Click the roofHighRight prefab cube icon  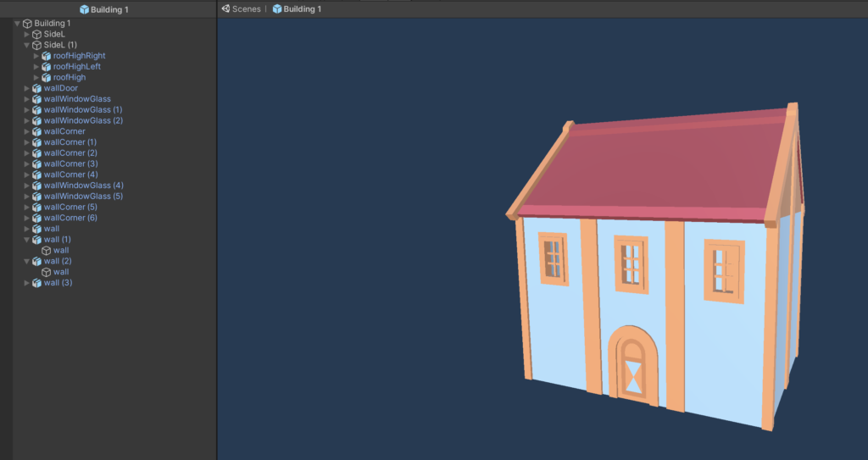47,56
